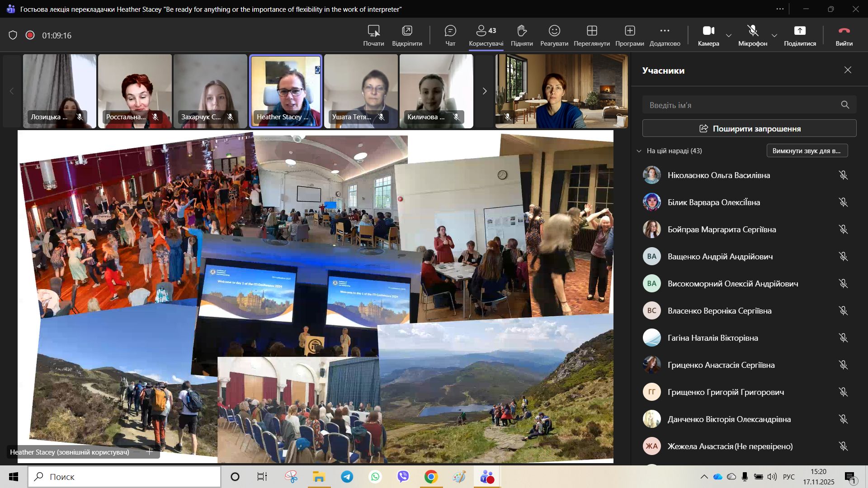Click the muted mic icon next to Ніколаєнко Ольга Василівна
868x488 pixels.
(x=843, y=175)
